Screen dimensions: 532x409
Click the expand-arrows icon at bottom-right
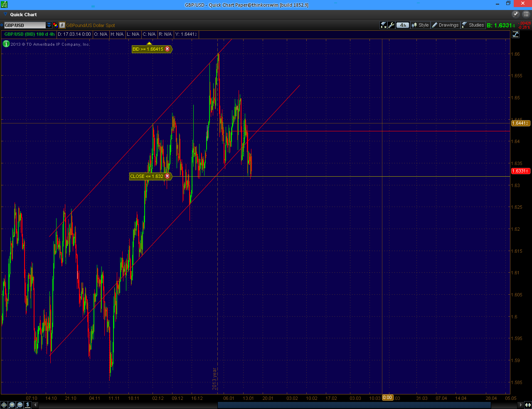(528, 404)
